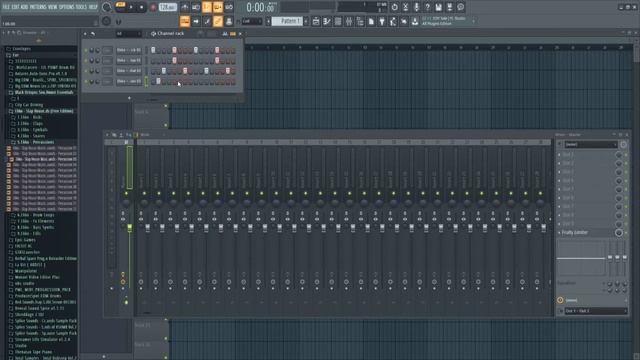
Task: Open the OPTIONS menu
Action: (67, 7)
